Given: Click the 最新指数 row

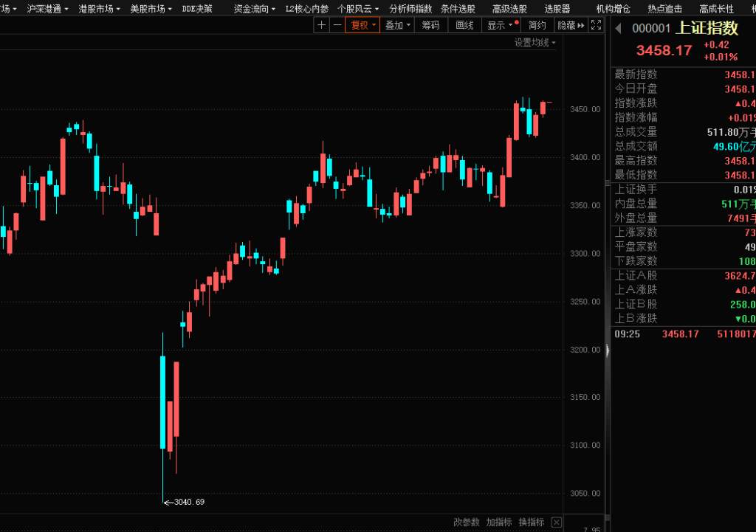Looking at the screenshot, I should click(683, 75).
